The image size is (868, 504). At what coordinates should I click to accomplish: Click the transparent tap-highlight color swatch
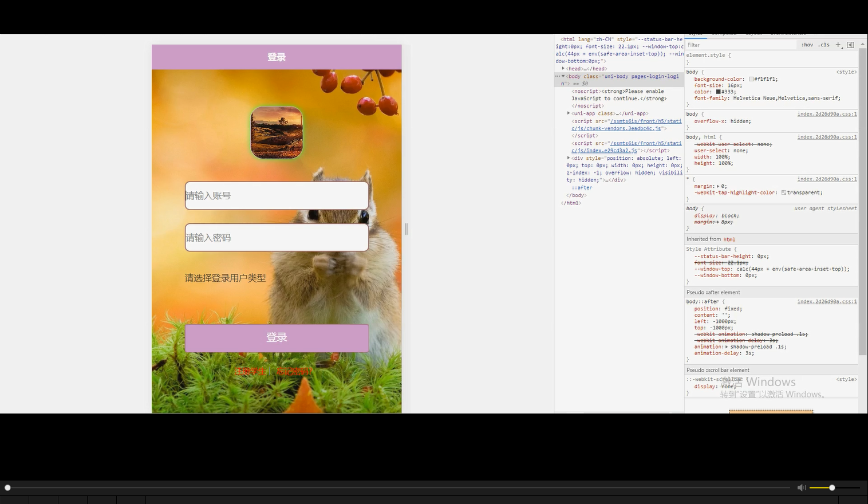(784, 192)
